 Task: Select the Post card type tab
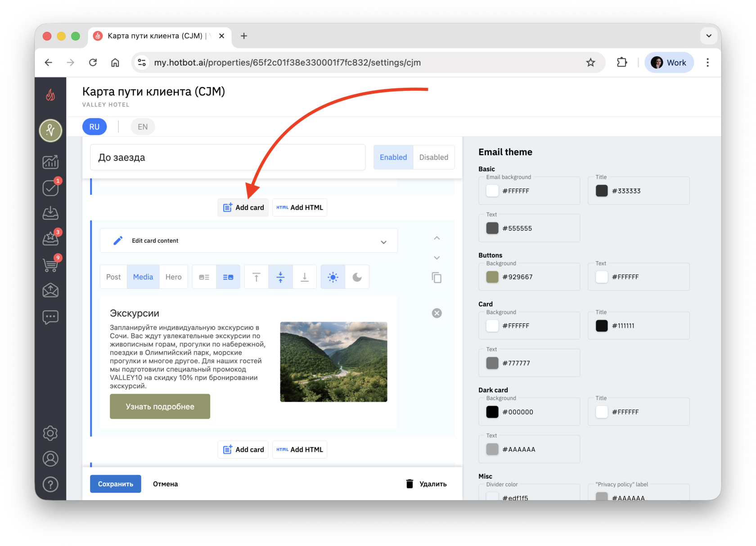[x=113, y=277]
